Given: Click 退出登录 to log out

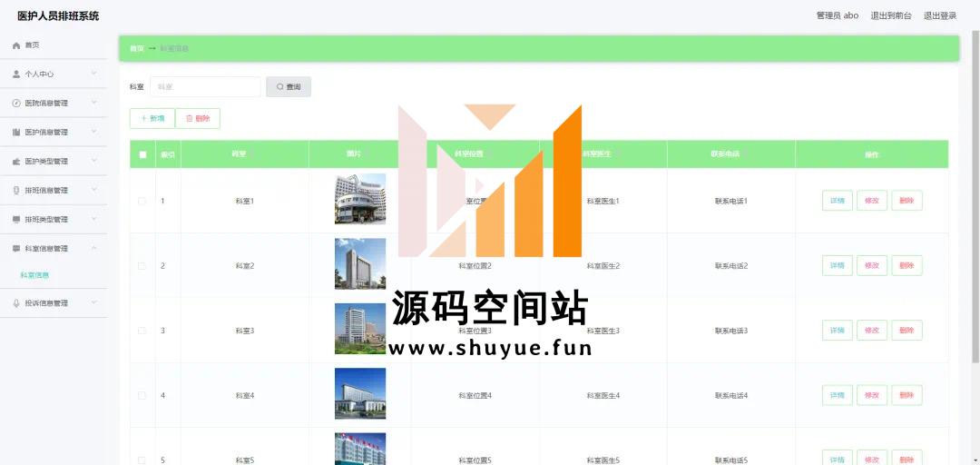Looking at the screenshot, I should tap(940, 15).
